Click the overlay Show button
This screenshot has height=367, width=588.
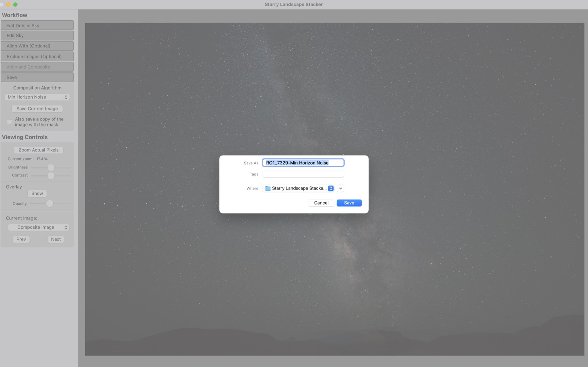(37, 193)
